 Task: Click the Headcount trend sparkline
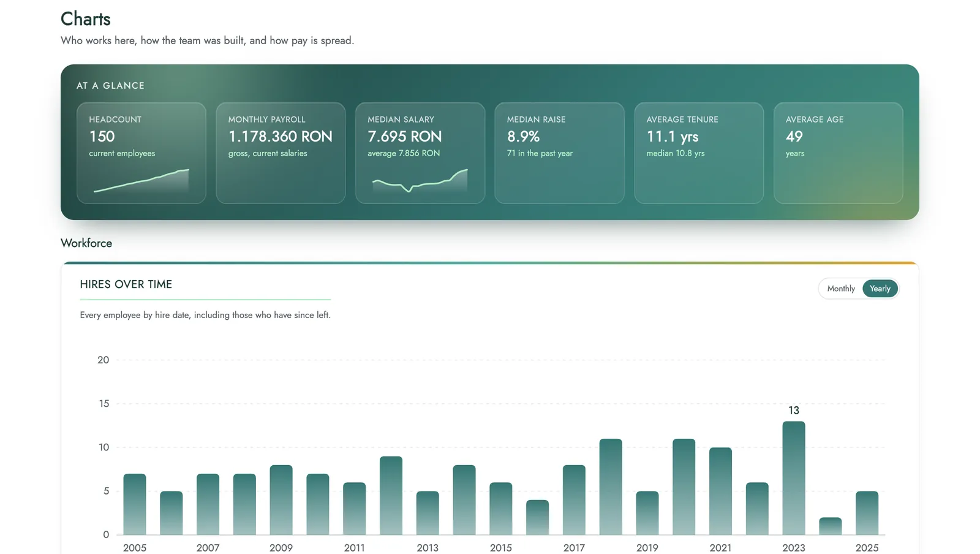(141, 181)
